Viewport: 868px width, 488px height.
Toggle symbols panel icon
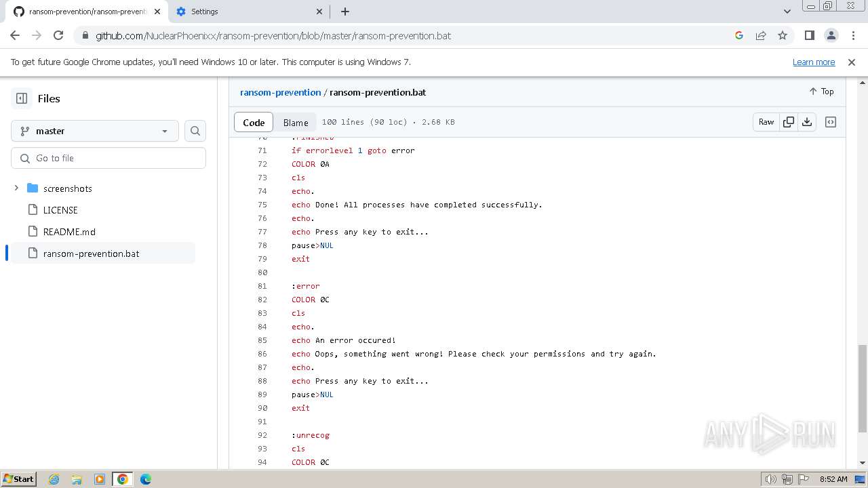click(x=831, y=122)
